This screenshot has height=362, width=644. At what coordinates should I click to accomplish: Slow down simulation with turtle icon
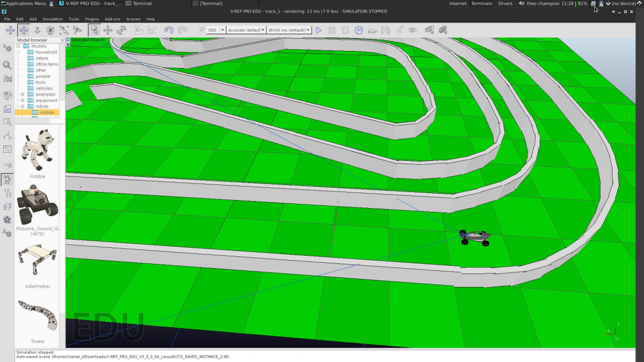(x=372, y=31)
